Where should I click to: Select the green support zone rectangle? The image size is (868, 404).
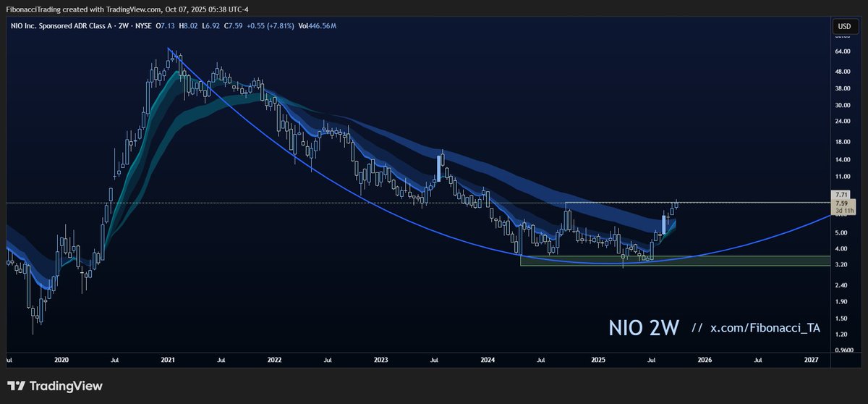(x=675, y=261)
